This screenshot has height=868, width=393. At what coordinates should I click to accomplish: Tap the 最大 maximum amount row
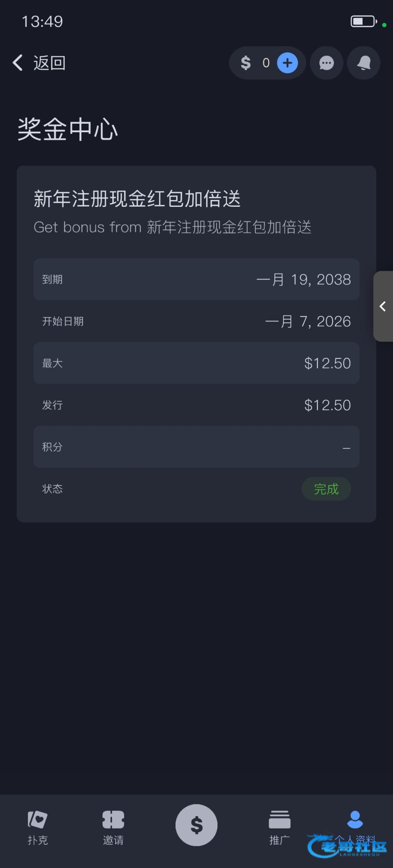pyautogui.click(x=196, y=363)
